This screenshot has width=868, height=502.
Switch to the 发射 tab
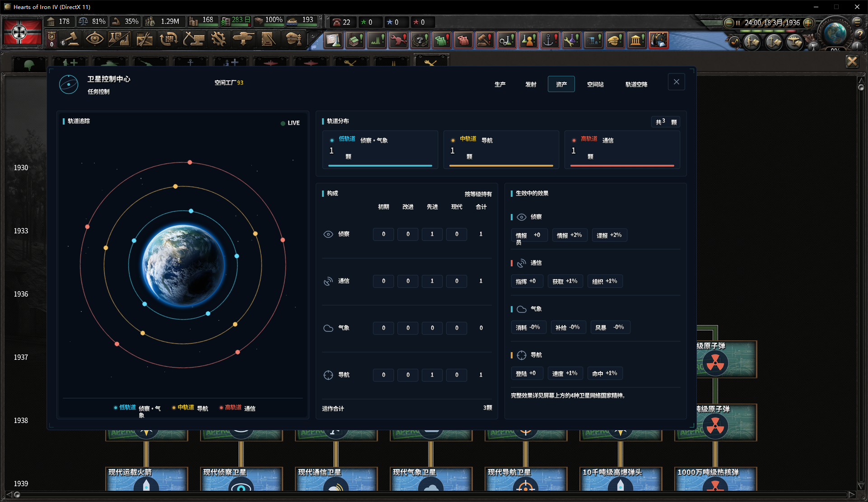coord(531,84)
